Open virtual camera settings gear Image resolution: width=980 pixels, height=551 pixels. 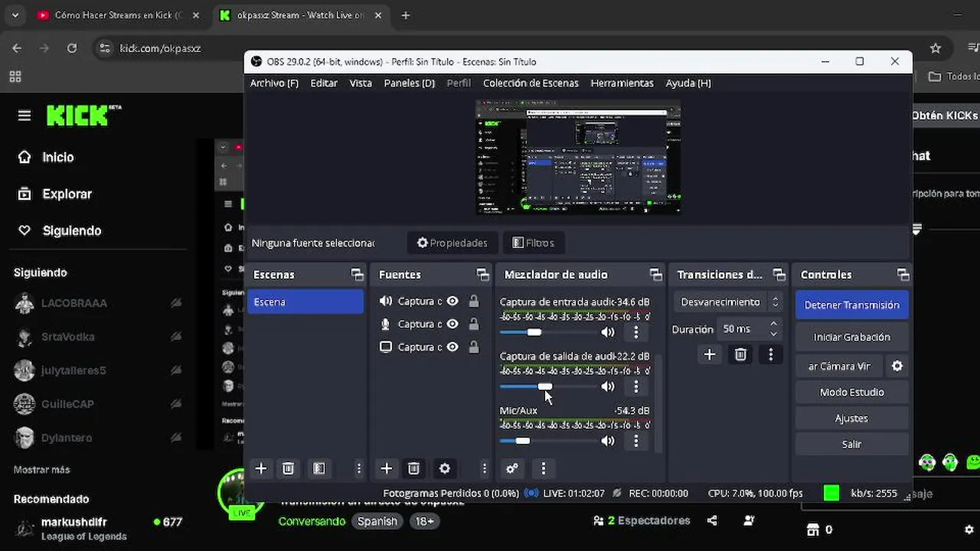(x=897, y=366)
